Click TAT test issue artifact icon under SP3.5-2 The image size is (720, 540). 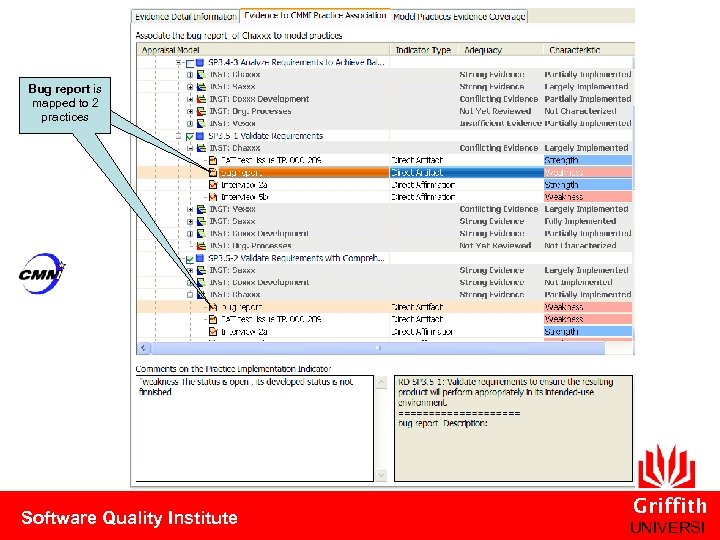click(x=213, y=319)
